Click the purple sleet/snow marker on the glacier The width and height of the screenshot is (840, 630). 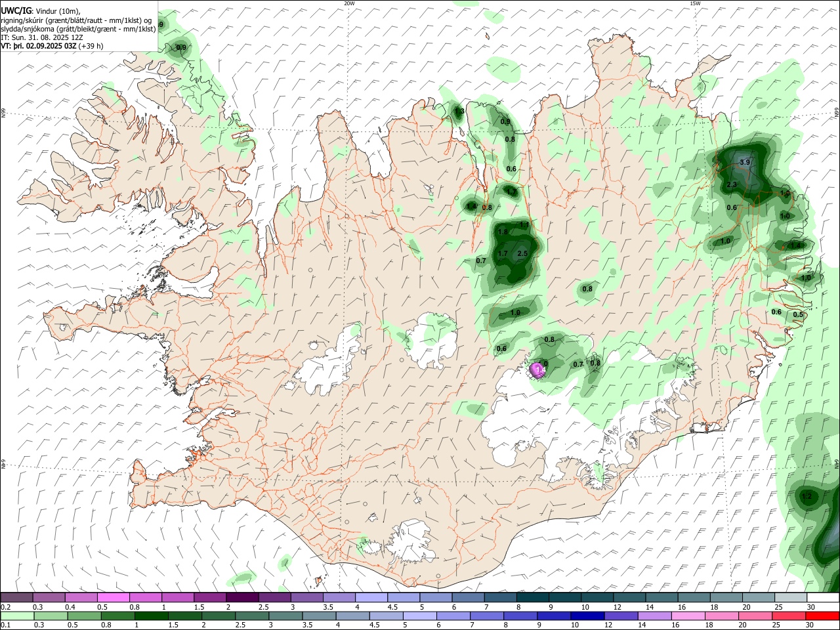click(x=538, y=370)
